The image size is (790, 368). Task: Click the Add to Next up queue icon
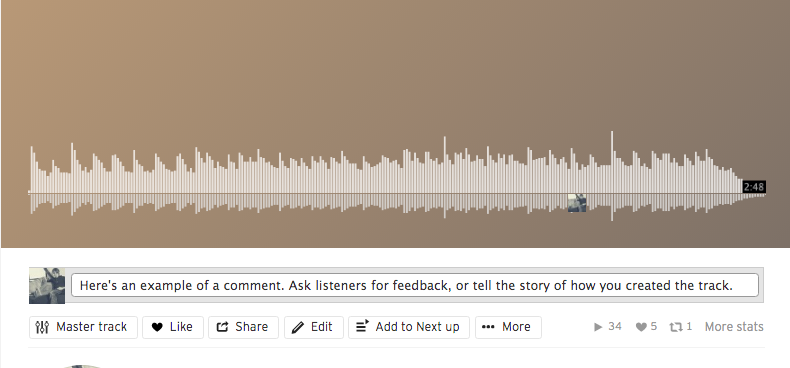(x=363, y=326)
